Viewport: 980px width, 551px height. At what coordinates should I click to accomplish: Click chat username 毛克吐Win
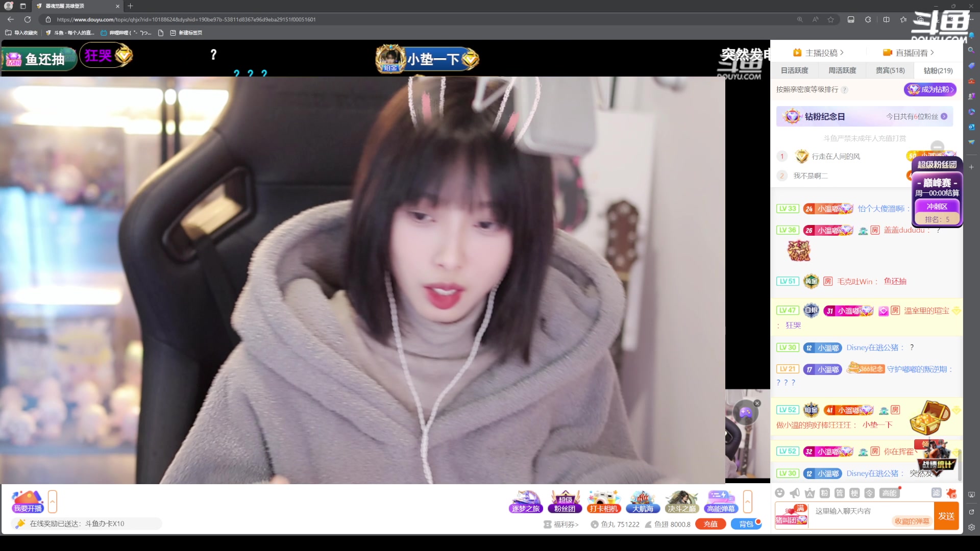click(855, 282)
